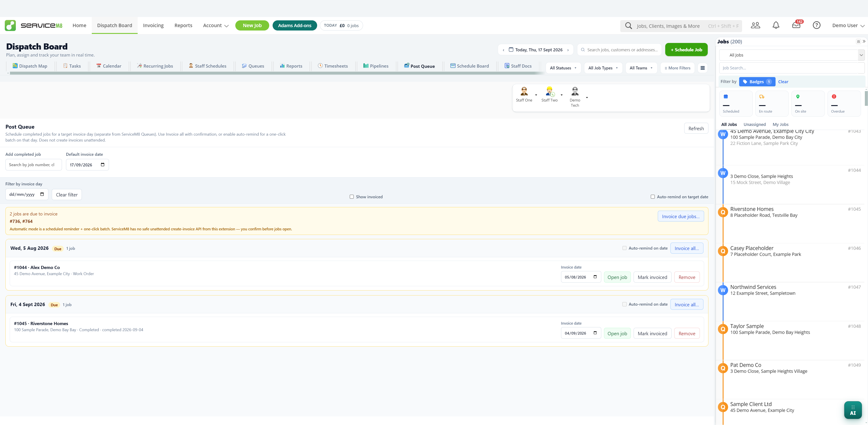
Task: Open the help question mark icon
Action: click(x=816, y=25)
